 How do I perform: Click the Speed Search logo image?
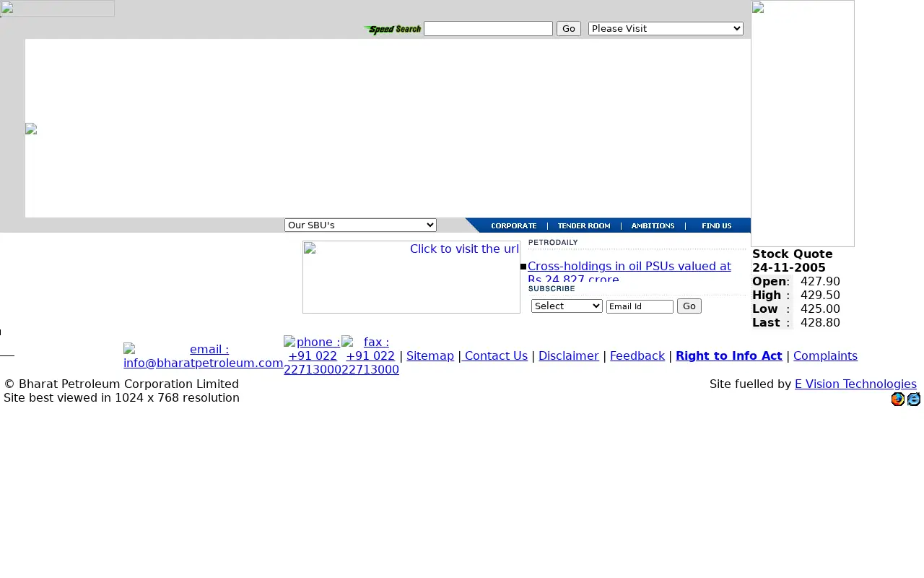tap(393, 30)
